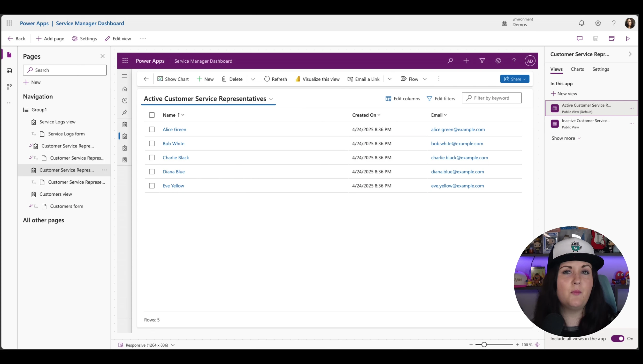
Task: Check the Bob White row checkbox
Action: point(152,143)
